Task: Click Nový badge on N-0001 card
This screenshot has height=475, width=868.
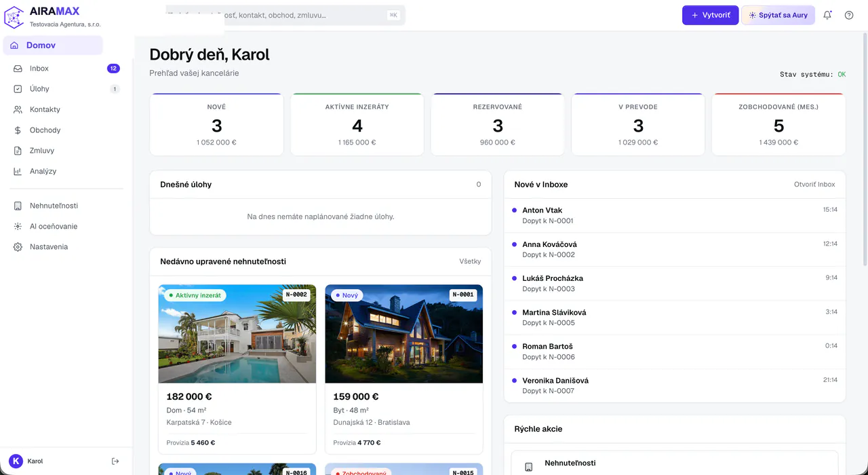Action: (x=347, y=295)
